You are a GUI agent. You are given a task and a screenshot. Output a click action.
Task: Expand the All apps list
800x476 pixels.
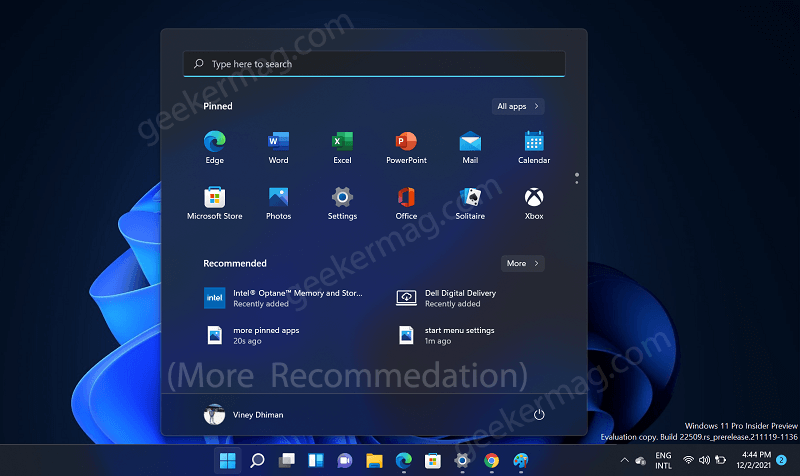click(x=518, y=106)
